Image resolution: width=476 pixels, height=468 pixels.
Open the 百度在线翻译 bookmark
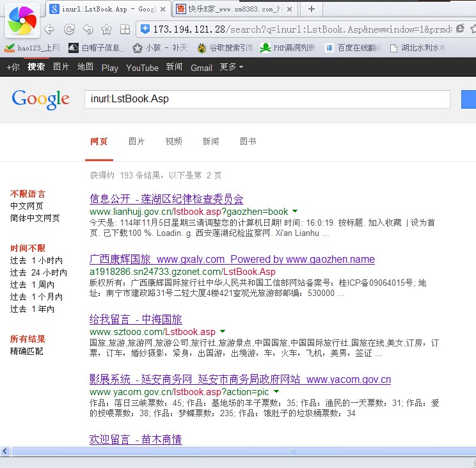[353, 47]
